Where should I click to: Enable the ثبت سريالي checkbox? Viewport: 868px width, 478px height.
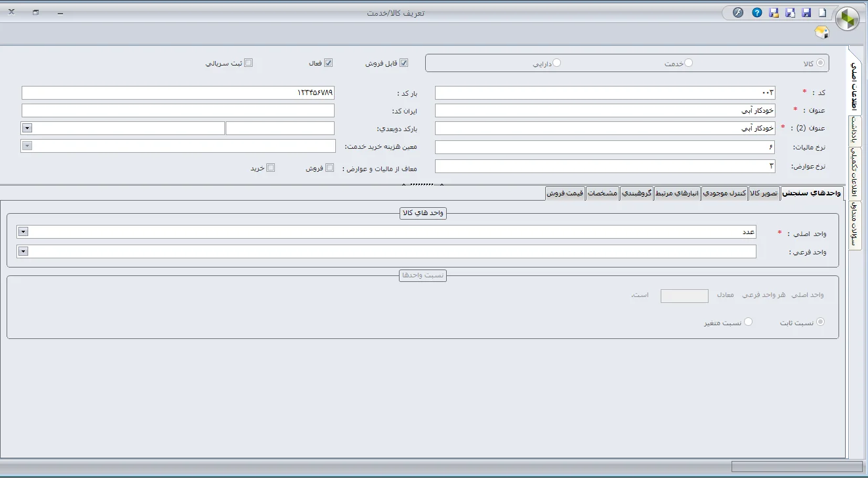[249, 62]
